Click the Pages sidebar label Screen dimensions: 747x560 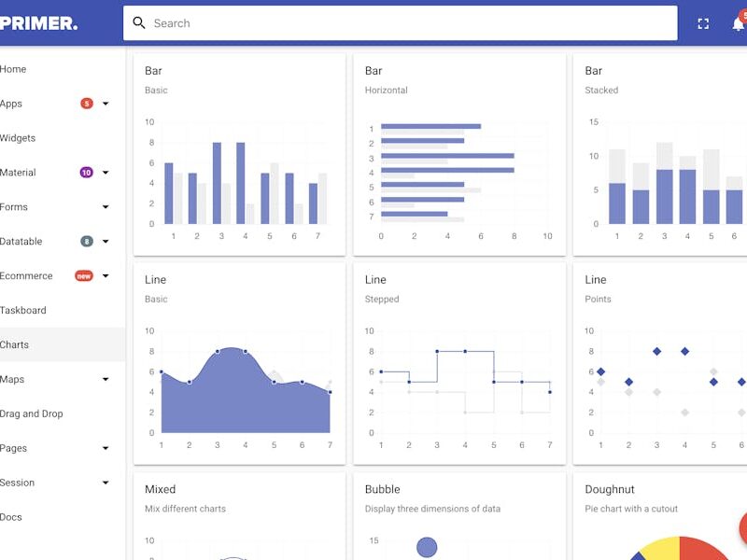[x=13, y=448]
